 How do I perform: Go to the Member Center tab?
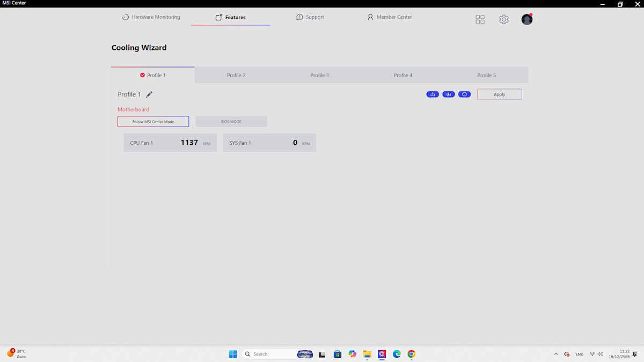389,17
